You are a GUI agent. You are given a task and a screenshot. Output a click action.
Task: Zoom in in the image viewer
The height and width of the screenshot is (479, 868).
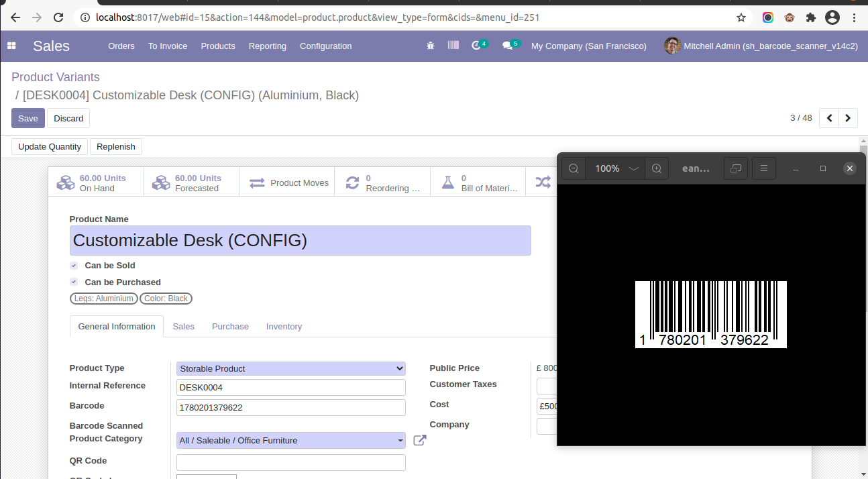657,168
